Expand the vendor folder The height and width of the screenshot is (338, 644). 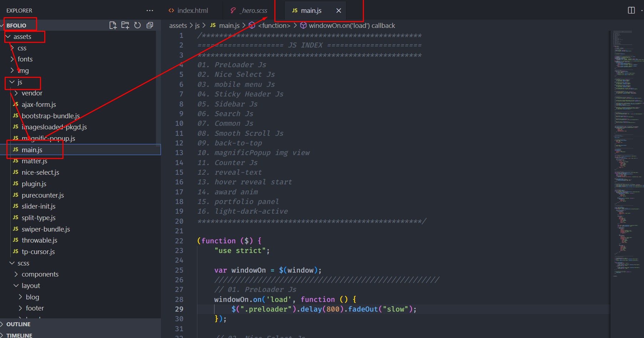point(32,93)
